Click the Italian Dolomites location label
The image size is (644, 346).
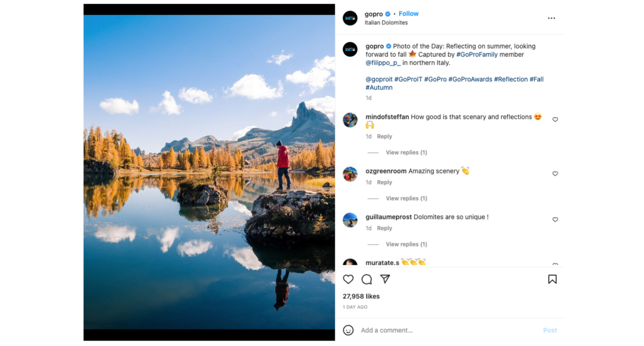[386, 23]
